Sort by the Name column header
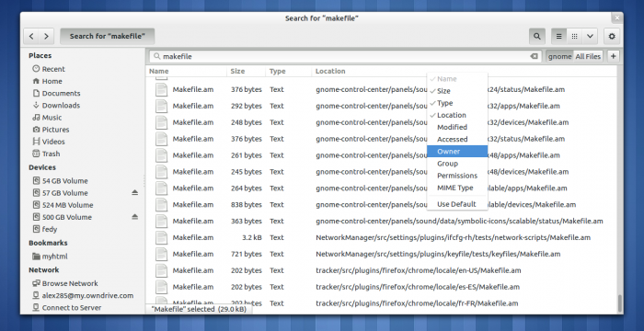The height and width of the screenshot is (331, 644). (x=187, y=71)
